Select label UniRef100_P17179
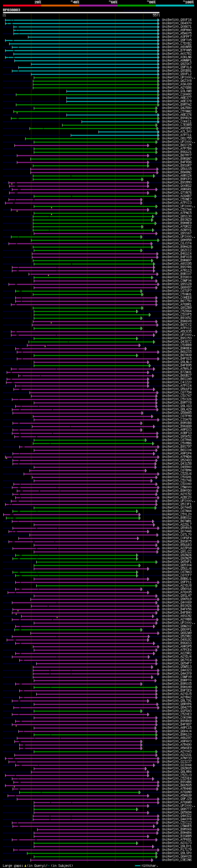Screen dimensions: 197x868 click(x=177, y=850)
